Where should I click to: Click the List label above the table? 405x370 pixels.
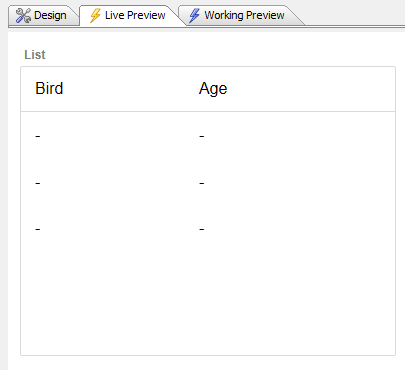(x=35, y=55)
